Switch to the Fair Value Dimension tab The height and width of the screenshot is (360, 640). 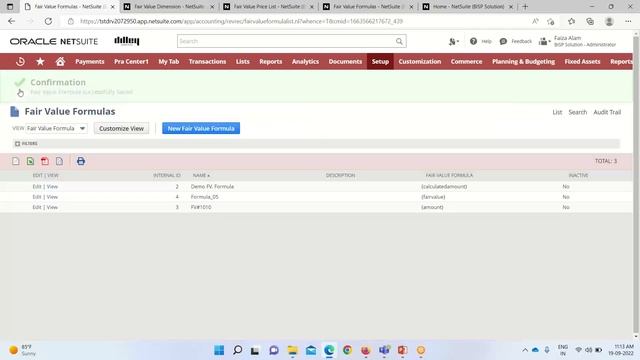(169, 7)
